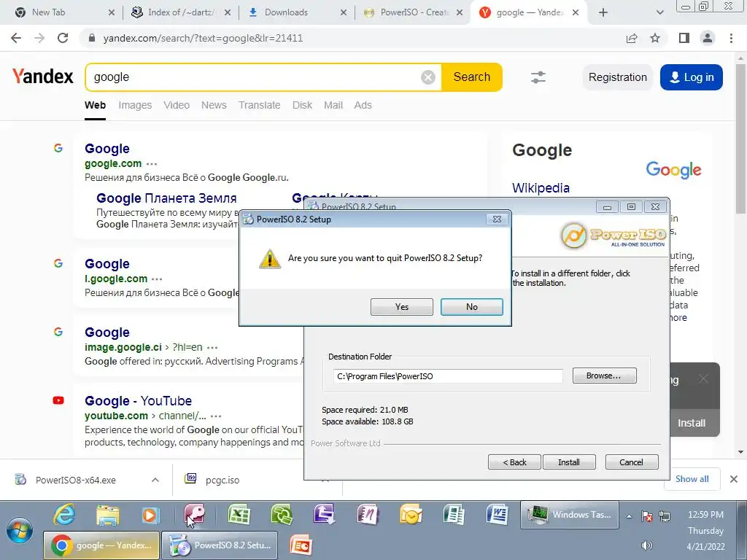Launch Excel from the taskbar
Image resolution: width=747 pixels, height=560 pixels.
coord(239,514)
